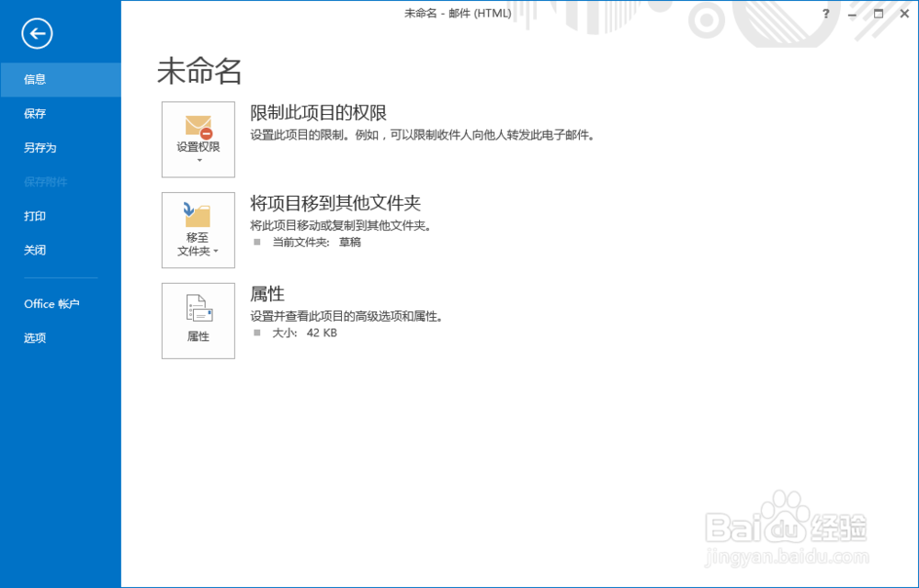Open 打印 from the left pane
This screenshot has width=919, height=588.
point(35,216)
